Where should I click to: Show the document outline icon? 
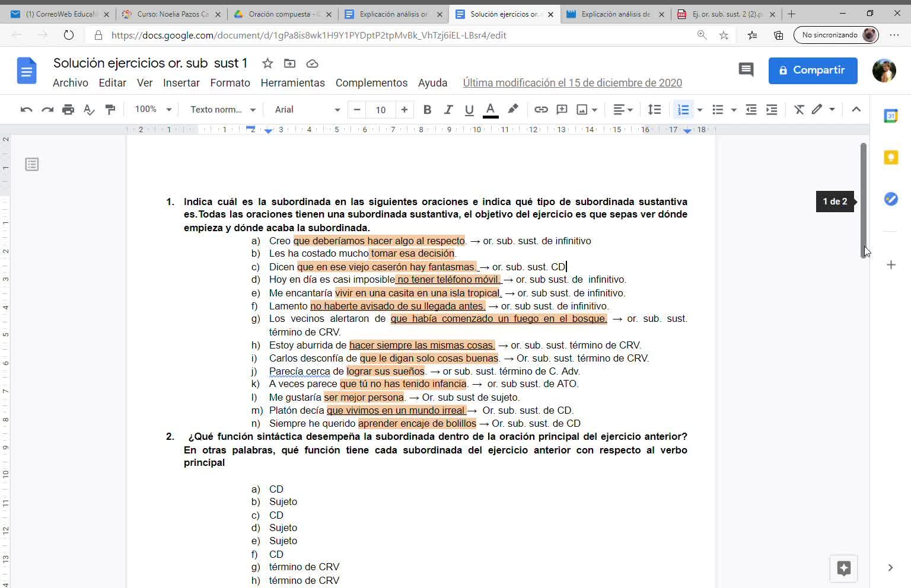click(32, 164)
